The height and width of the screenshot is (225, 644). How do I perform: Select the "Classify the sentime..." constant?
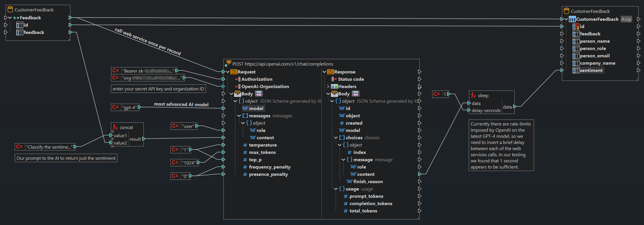tap(49, 147)
